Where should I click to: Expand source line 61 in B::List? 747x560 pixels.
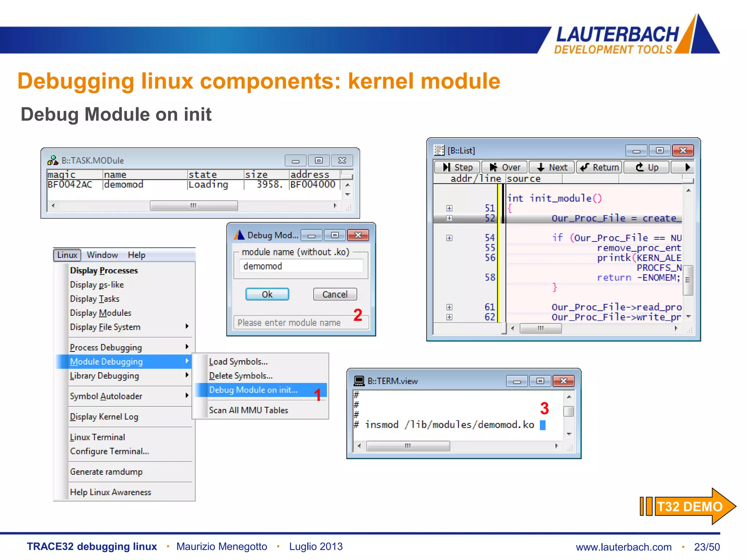(449, 307)
